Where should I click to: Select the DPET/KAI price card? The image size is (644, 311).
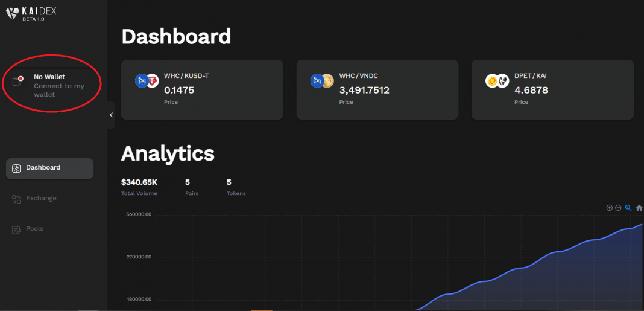click(552, 89)
